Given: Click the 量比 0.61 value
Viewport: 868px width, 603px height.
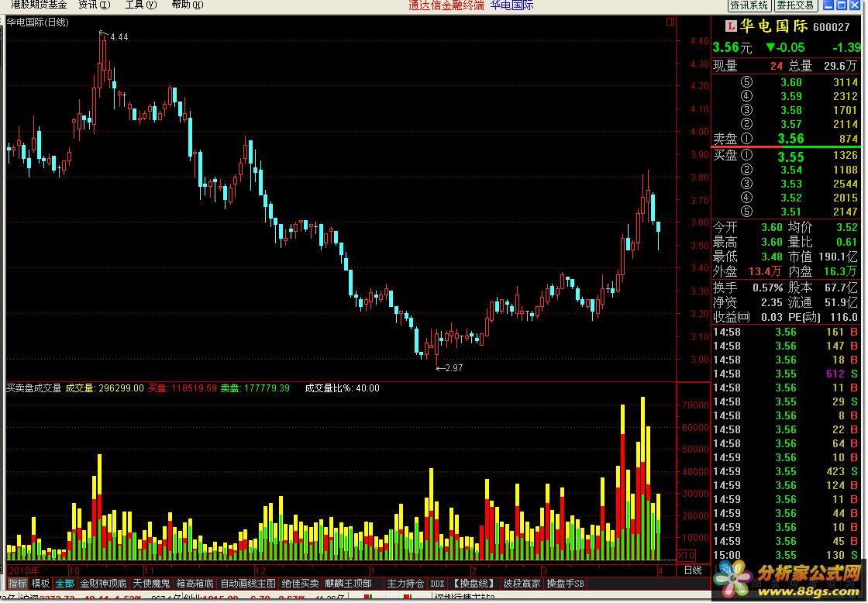Looking at the screenshot, I should pyautogui.click(x=847, y=242).
